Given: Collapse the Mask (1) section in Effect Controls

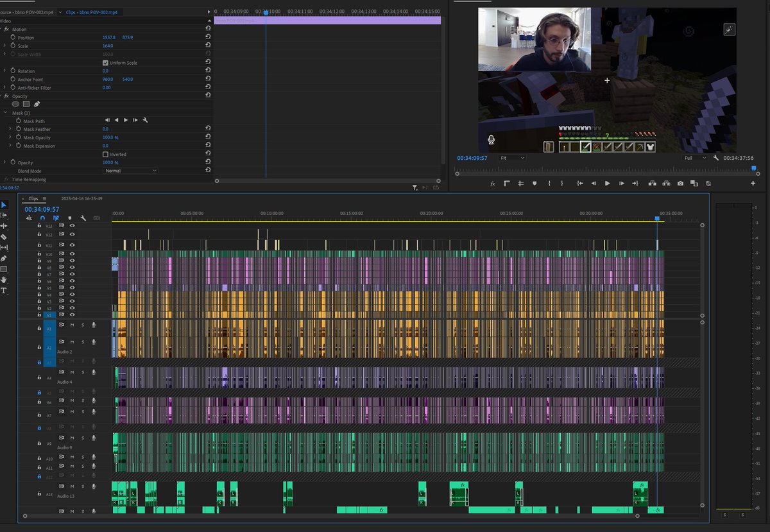Looking at the screenshot, I should pyautogui.click(x=6, y=112).
